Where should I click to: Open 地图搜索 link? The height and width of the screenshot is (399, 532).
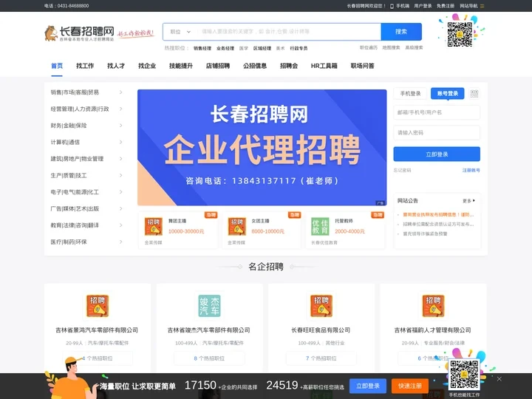[x=391, y=48]
